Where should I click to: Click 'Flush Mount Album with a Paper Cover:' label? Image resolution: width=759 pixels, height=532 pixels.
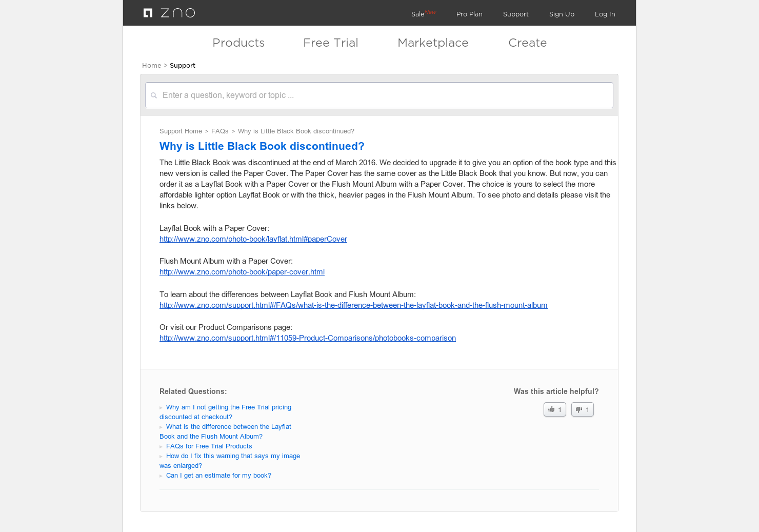[226, 261]
